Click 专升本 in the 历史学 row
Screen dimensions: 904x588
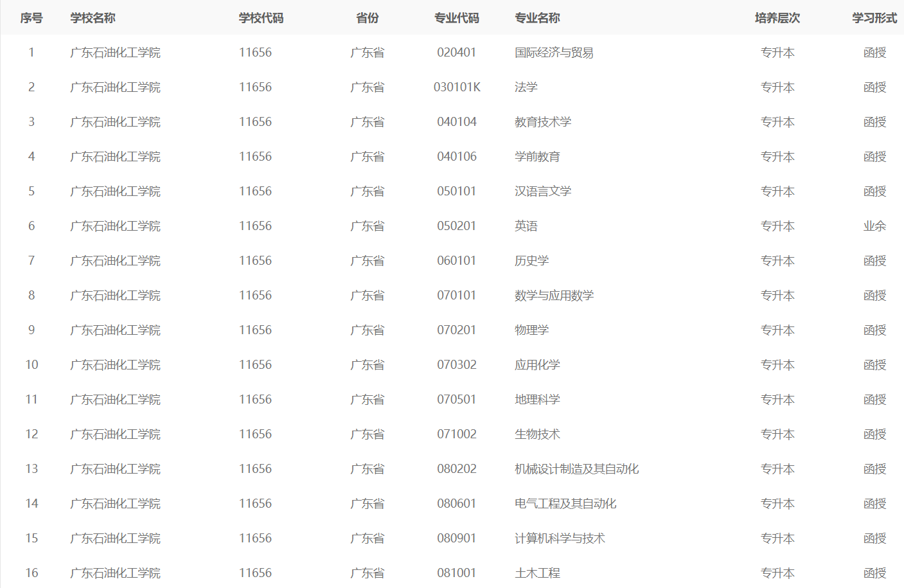coord(777,261)
